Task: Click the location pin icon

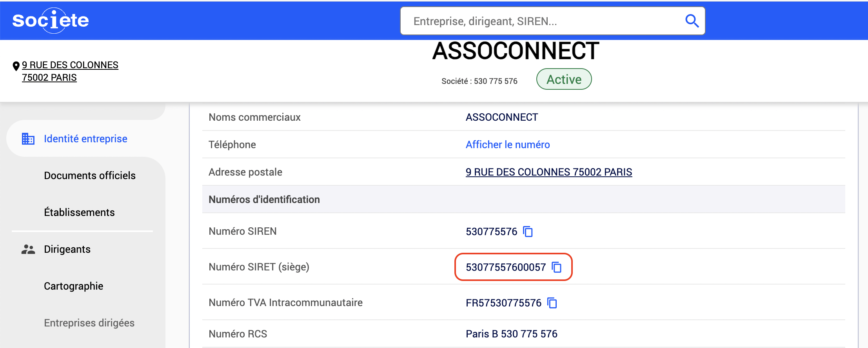Action: tap(16, 66)
